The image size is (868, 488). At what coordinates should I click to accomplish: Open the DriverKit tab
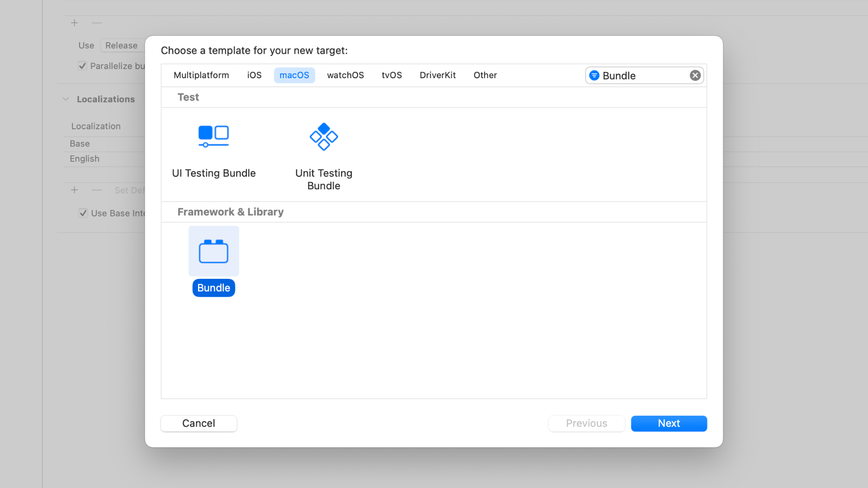click(437, 75)
